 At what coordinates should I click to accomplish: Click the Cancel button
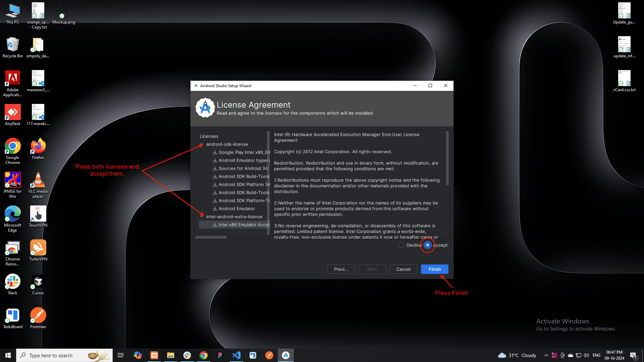tap(403, 269)
